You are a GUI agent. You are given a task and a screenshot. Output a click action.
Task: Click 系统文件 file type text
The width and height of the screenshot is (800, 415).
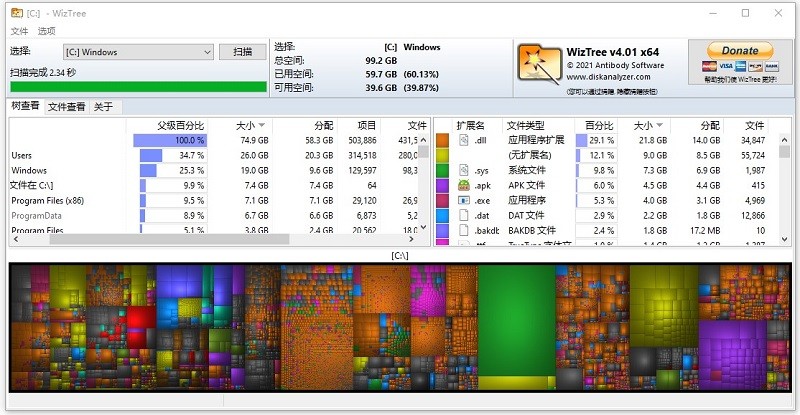[527, 170]
